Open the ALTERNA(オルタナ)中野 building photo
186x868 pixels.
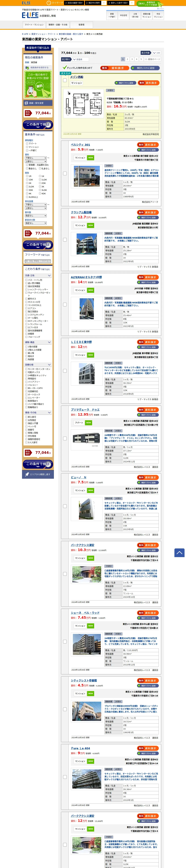(x=86, y=309)
